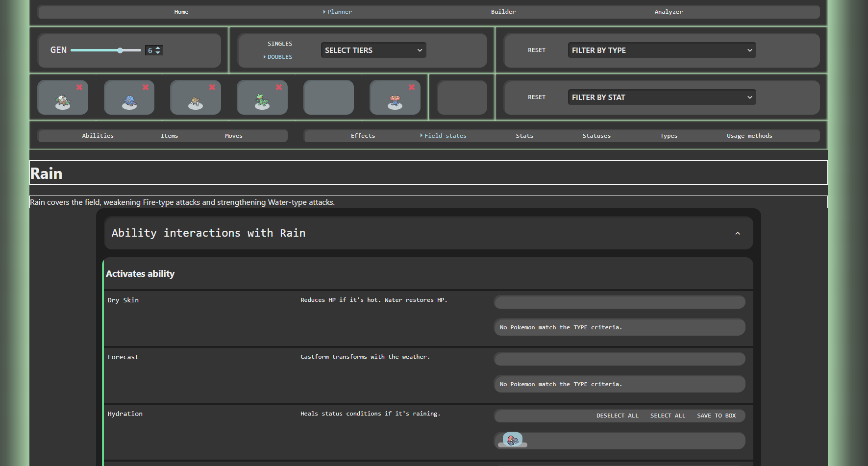Image resolution: width=868 pixels, height=466 pixels.
Task: Click Save to Box in Hydration row
Action: pyautogui.click(x=717, y=416)
